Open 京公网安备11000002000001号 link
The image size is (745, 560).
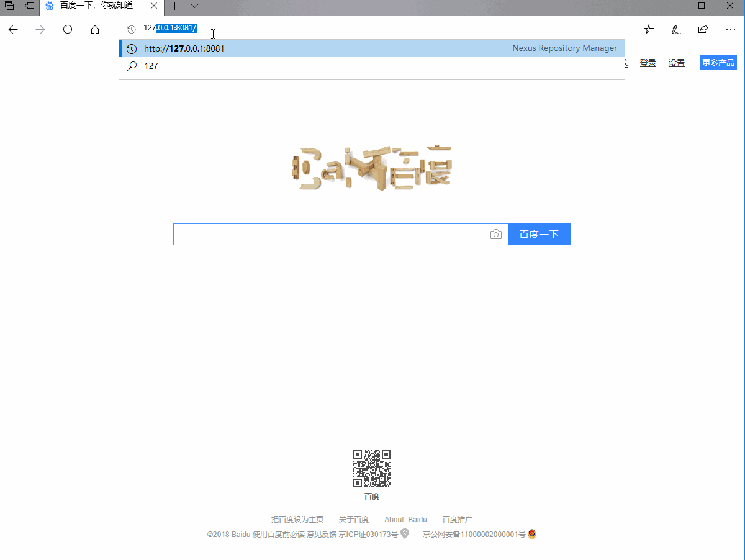474,534
